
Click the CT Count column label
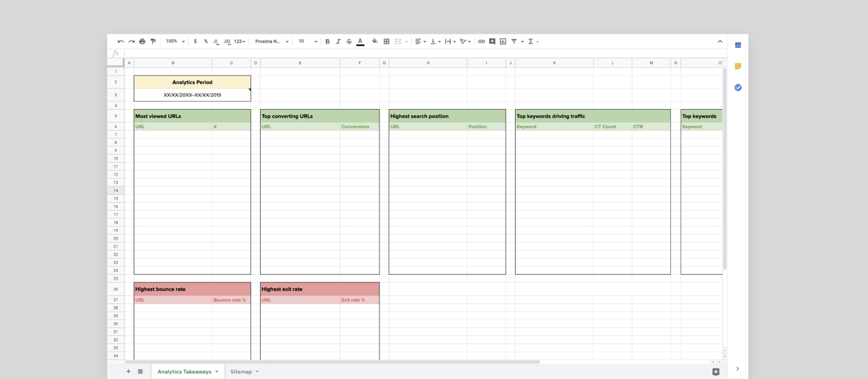tap(605, 127)
